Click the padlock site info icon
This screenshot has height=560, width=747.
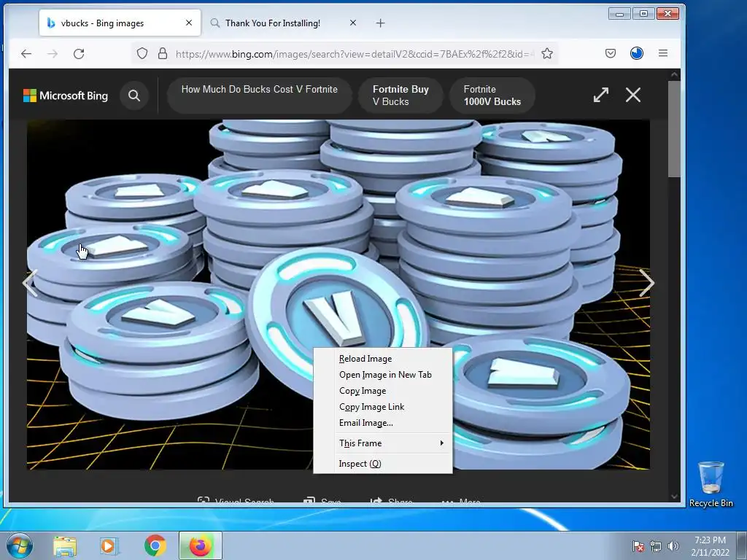point(163,53)
